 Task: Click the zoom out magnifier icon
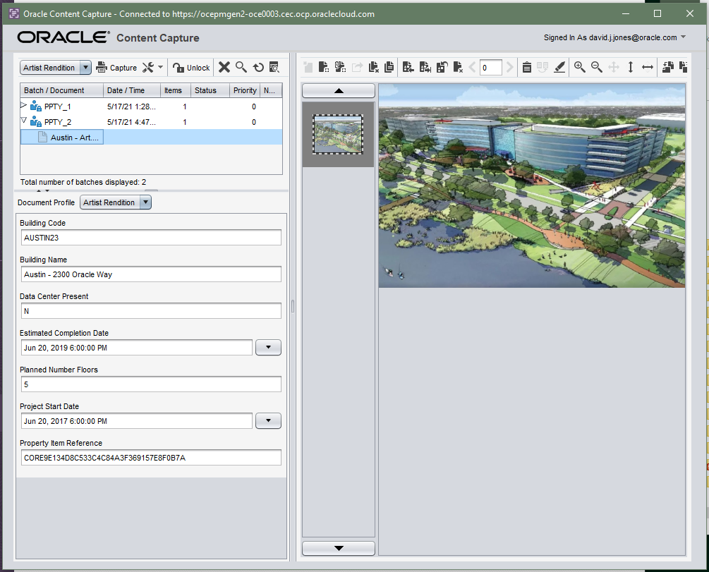point(597,67)
